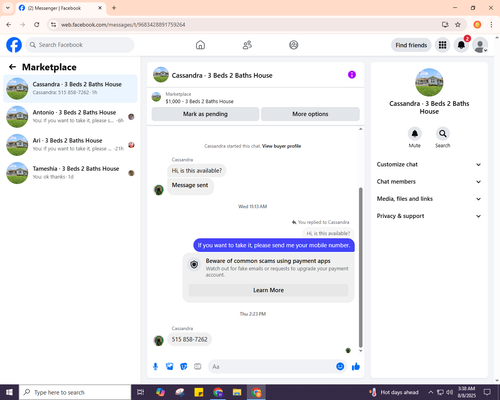Image resolution: width=500 pixels, height=400 pixels.
Task: Expand Media, files and links section
Action: [429, 199]
